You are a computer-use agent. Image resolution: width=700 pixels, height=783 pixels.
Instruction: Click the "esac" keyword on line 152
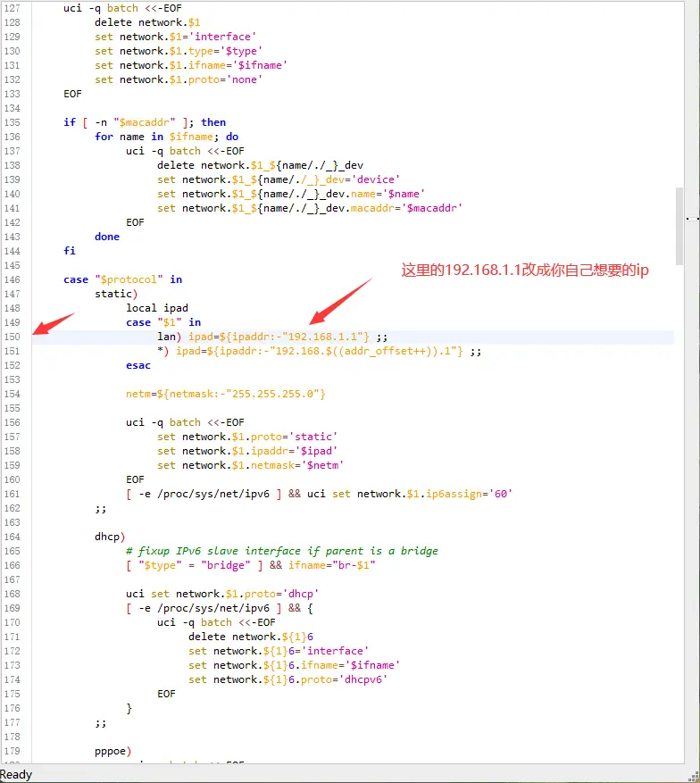click(x=137, y=365)
